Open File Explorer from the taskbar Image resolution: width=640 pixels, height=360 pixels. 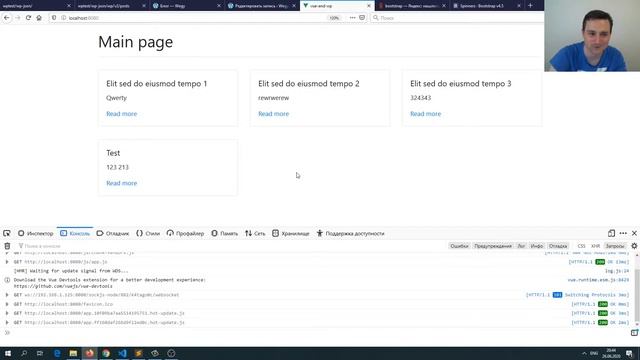[x=73, y=353]
